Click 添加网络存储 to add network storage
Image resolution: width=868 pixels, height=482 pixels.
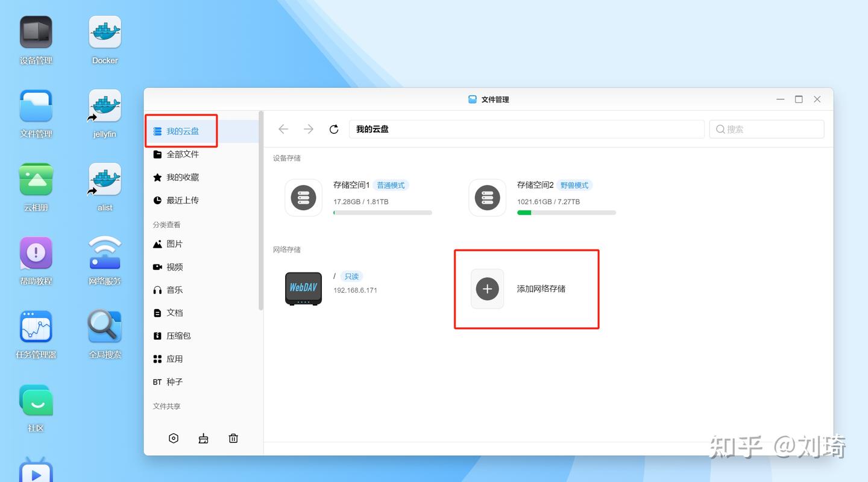tap(526, 289)
